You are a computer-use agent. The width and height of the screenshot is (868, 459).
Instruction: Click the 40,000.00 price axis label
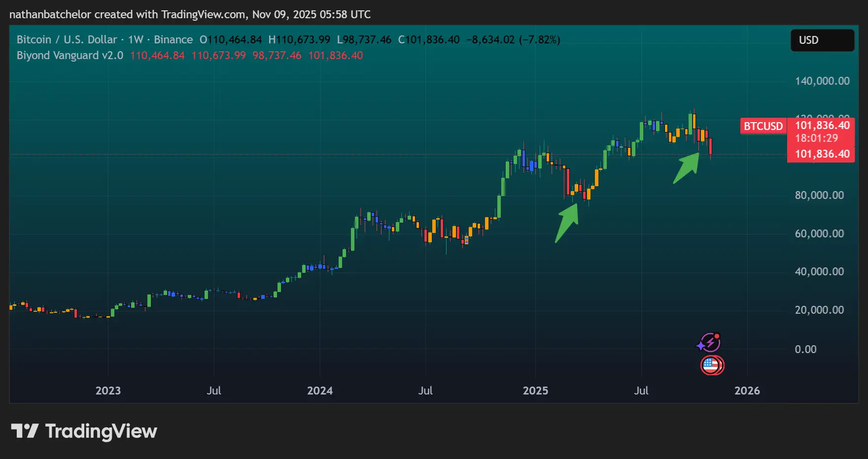click(819, 272)
